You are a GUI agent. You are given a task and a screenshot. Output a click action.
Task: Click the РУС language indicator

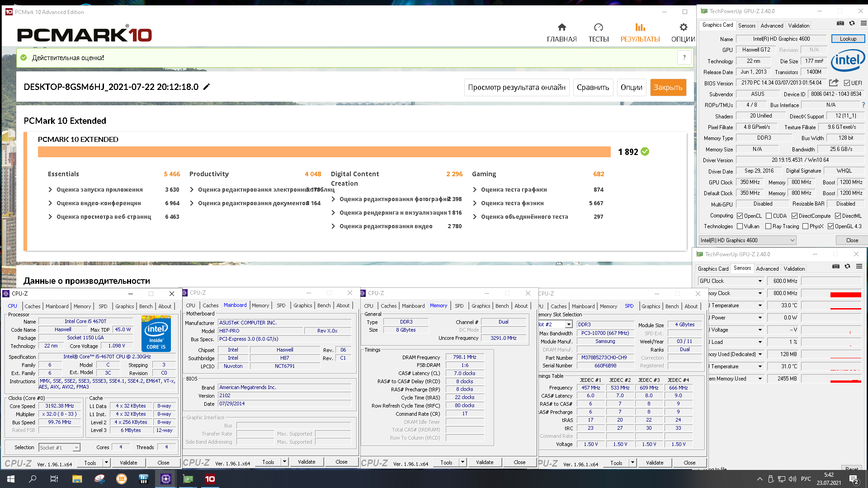click(806, 479)
